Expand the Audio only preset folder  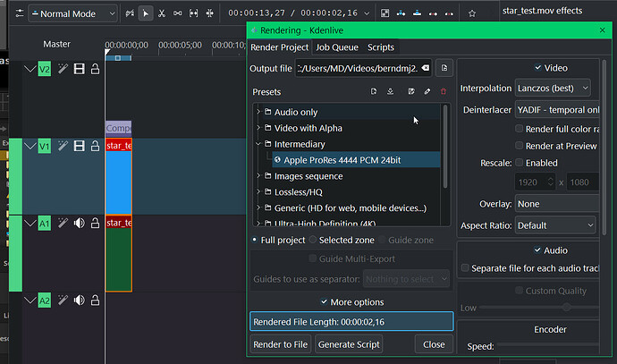258,112
